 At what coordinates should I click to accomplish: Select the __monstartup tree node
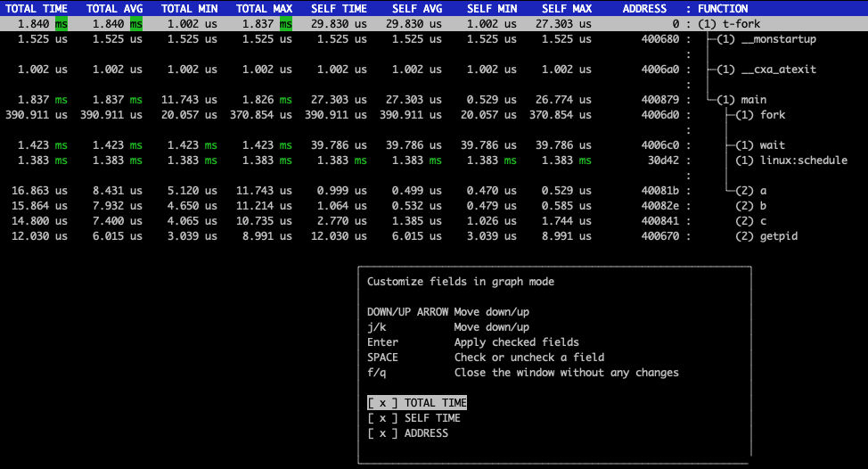766,39
